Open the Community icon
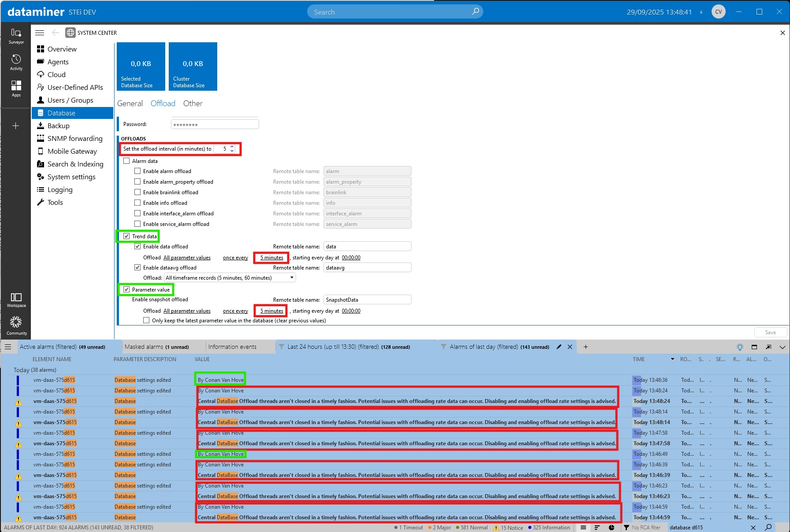Viewport: 790px width, 532px height. pos(16,325)
